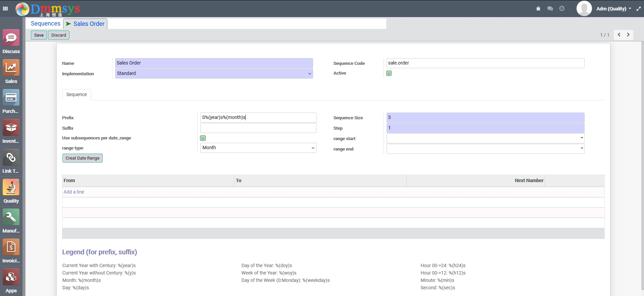This screenshot has height=296, width=644.
Task: Click legend 'Current Year with Century: %(year)s'
Action: pyautogui.click(x=99, y=265)
